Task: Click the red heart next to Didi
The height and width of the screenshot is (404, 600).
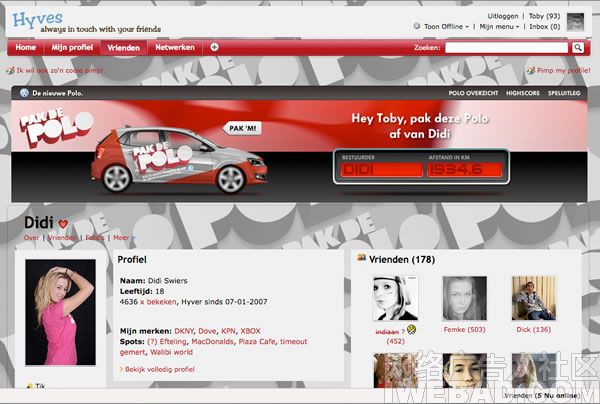Action: 63,223
